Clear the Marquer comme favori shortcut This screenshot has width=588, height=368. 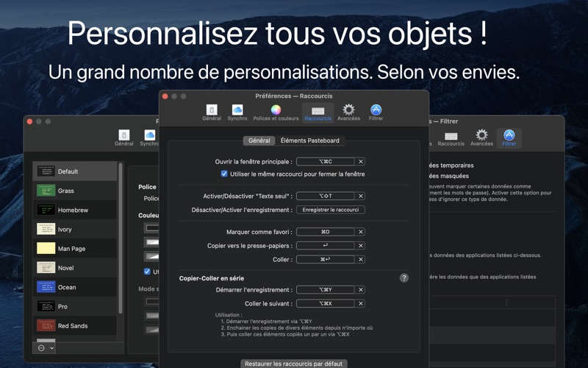[360, 232]
